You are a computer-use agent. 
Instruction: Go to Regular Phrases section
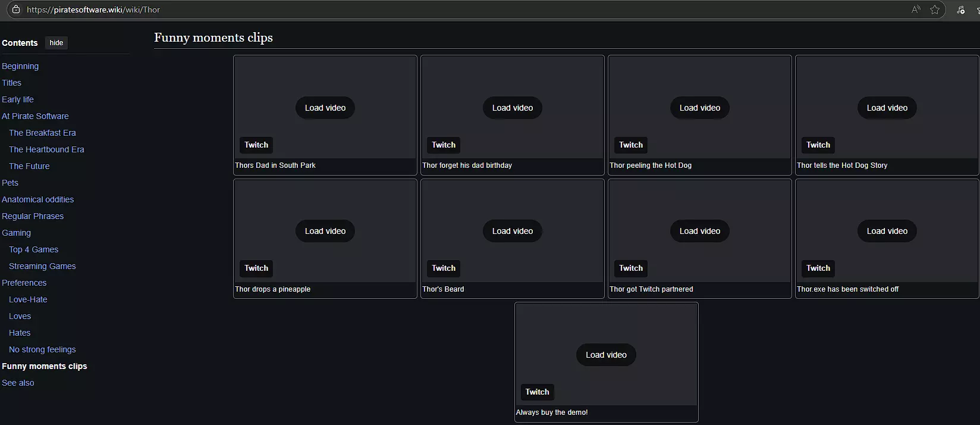pyautogui.click(x=33, y=216)
